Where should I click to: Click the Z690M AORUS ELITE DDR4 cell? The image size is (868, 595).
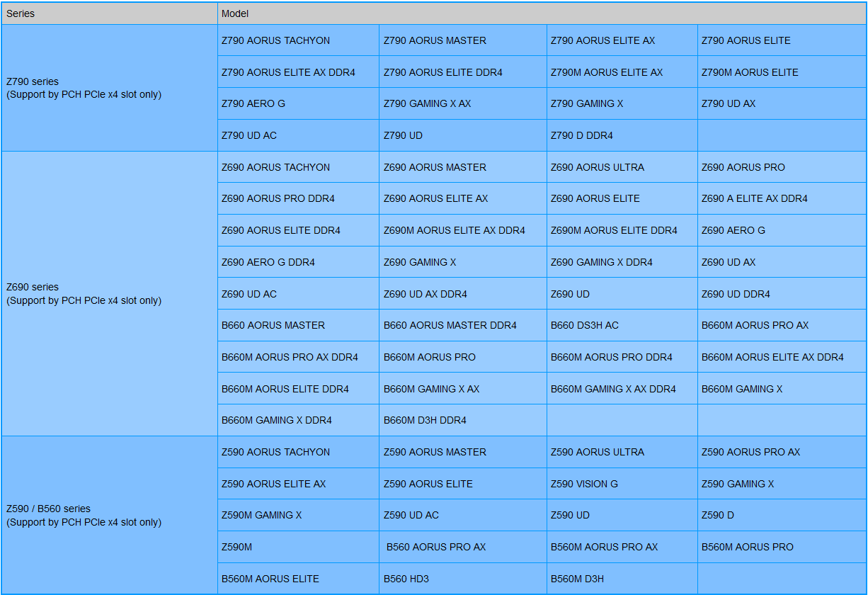coord(622,230)
